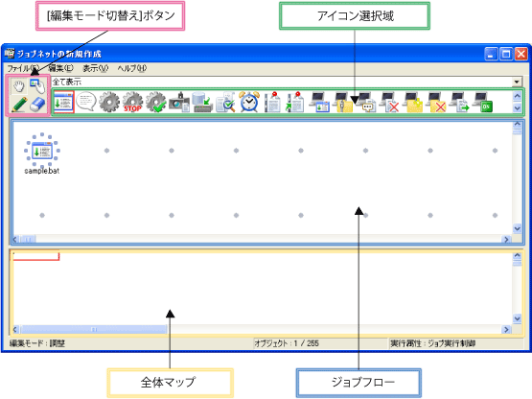Click the 編集モード status bar entry
532x399 pixels.
(37, 343)
